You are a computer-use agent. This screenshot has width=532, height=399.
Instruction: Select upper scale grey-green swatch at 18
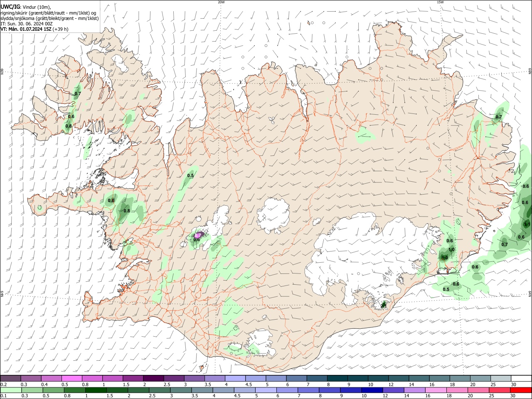461,379
